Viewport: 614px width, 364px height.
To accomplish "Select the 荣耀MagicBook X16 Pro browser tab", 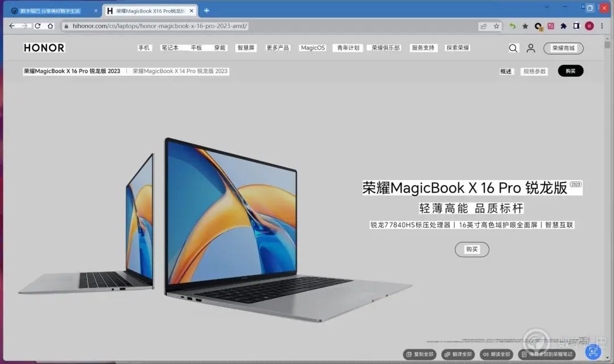I will click(x=150, y=11).
